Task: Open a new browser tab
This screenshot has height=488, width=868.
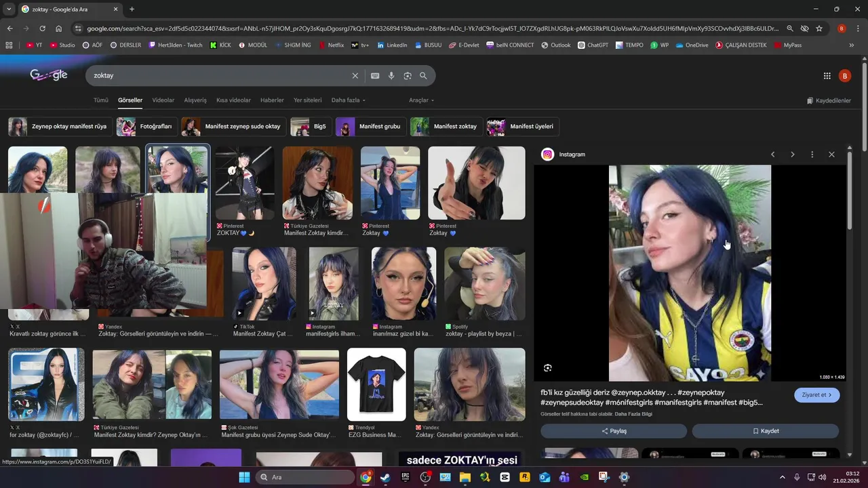Action: 132,9
